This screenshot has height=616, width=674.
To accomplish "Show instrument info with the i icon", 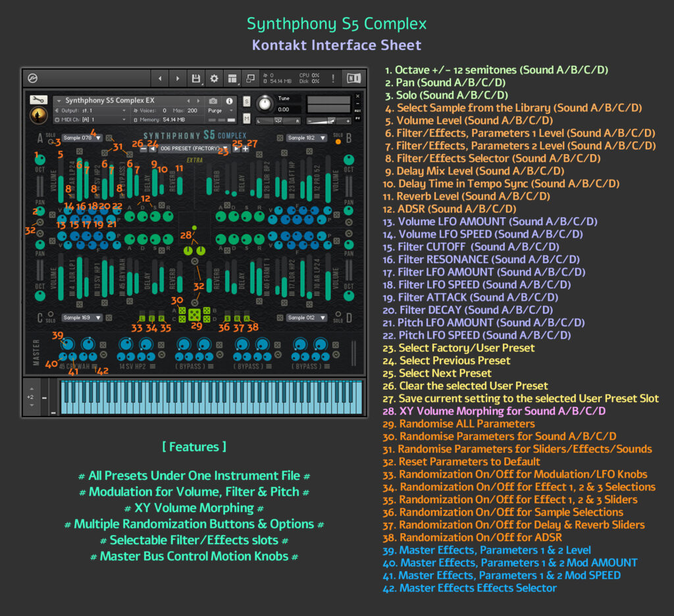I will 230,101.
